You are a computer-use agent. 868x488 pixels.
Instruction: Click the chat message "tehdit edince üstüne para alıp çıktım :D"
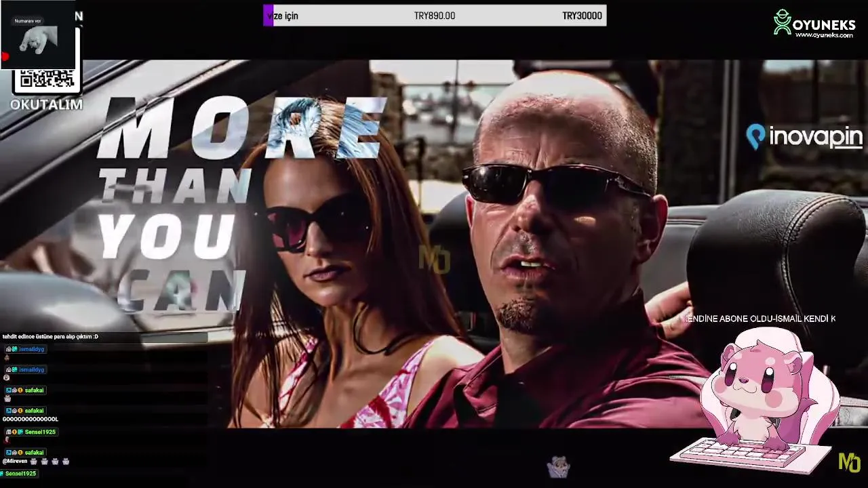(50, 337)
